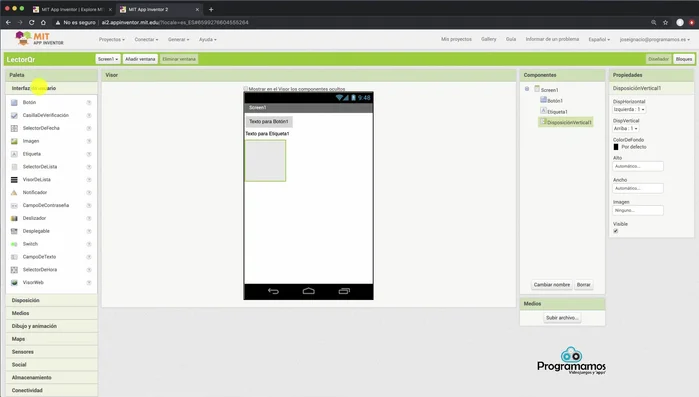Viewport: 699px width, 397px height.
Task: Switch to the MIT App Inventor Explore tab
Action: pyautogui.click(x=71, y=9)
